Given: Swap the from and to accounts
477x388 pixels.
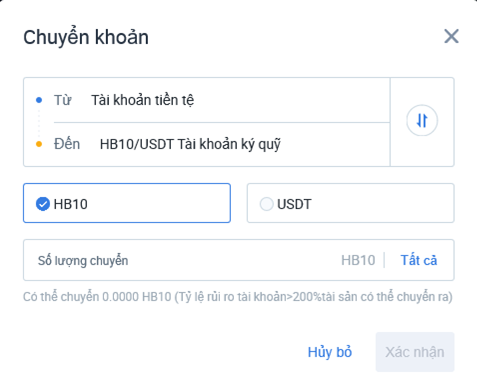Looking at the screenshot, I should coord(422,120).
